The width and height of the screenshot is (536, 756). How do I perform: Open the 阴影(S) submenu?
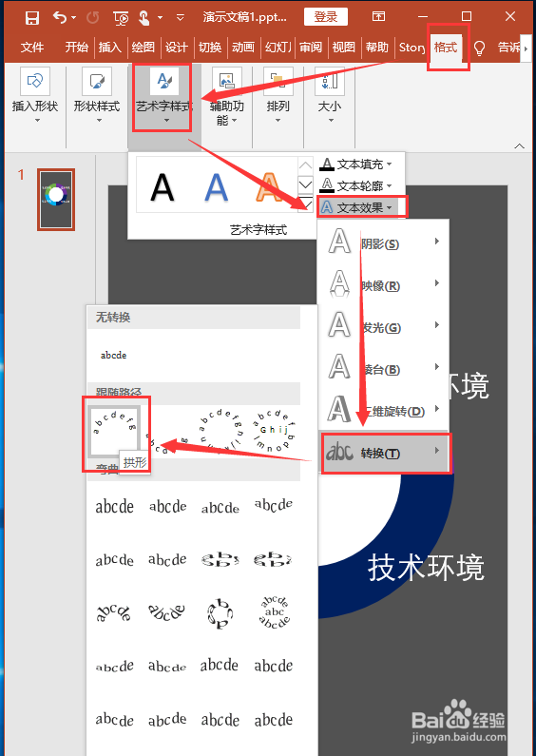pyautogui.click(x=384, y=242)
